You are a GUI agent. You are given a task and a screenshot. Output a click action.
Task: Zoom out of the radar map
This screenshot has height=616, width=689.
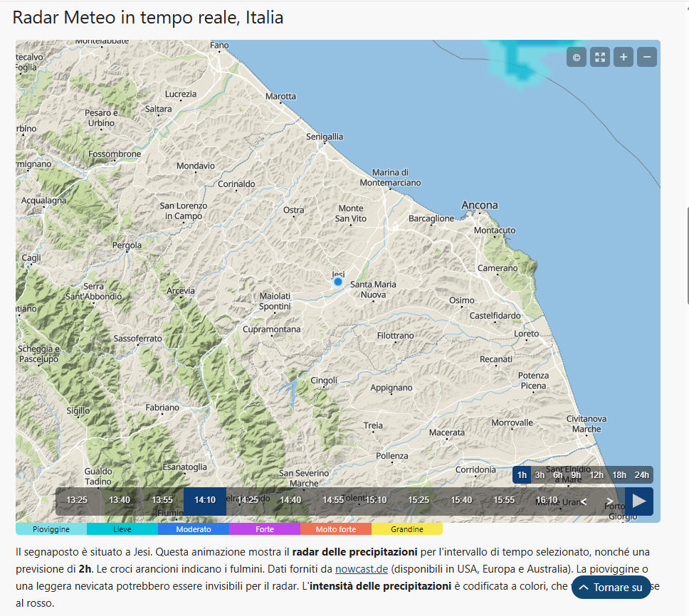pos(647,57)
